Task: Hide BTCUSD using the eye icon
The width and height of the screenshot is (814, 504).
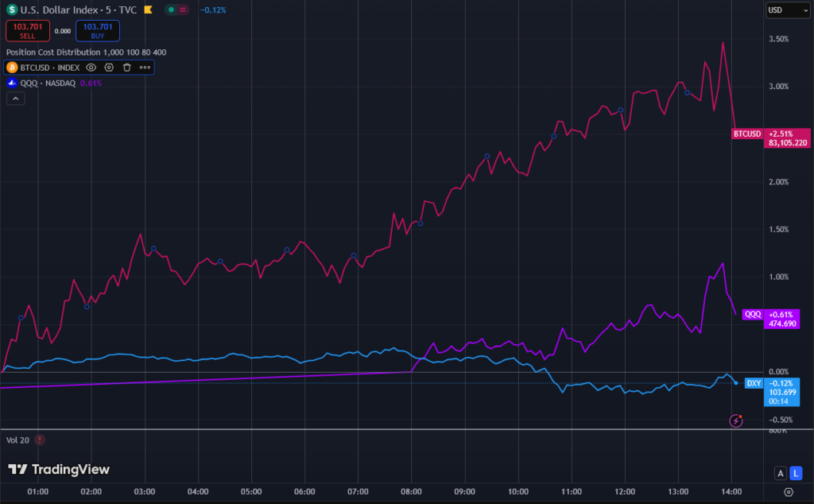Action: [x=91, y=68]
